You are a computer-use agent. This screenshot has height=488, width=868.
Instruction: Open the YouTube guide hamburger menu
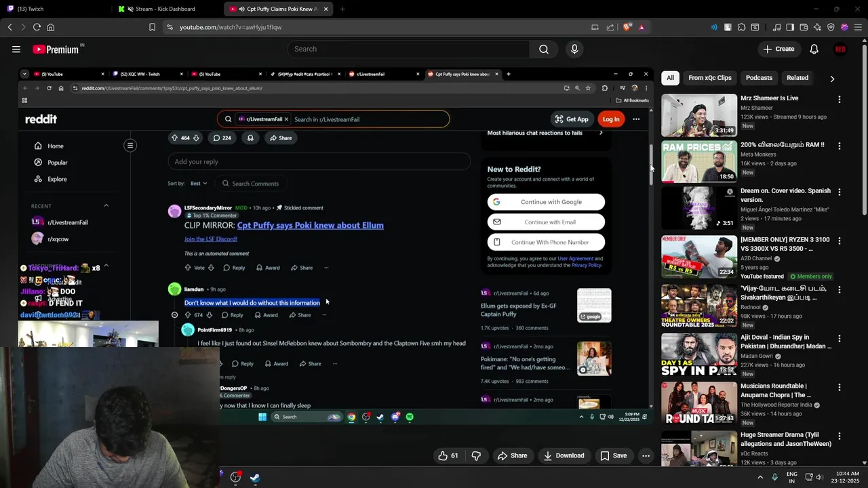pyautogui.click(x=16, y=49)
